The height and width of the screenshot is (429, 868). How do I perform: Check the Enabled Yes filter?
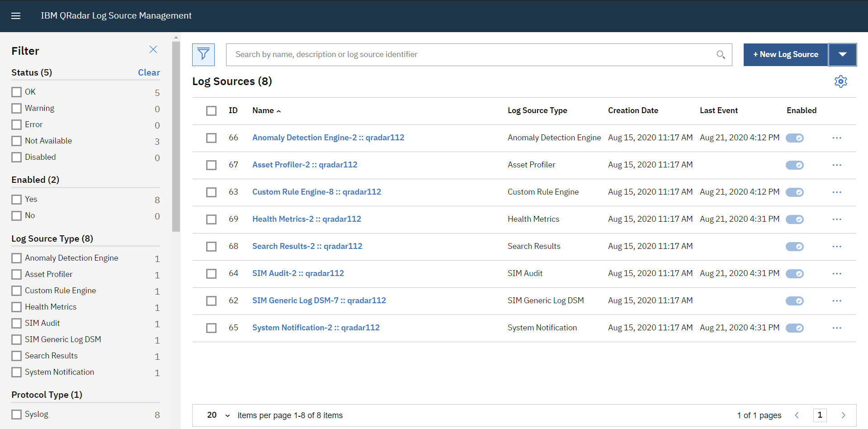pos(17,199)
